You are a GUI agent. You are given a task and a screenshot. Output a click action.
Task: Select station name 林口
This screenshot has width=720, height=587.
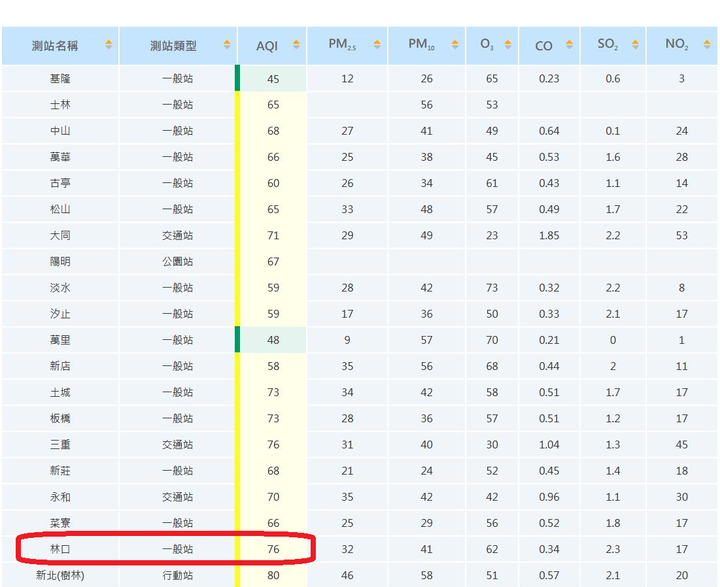point(60,549)
